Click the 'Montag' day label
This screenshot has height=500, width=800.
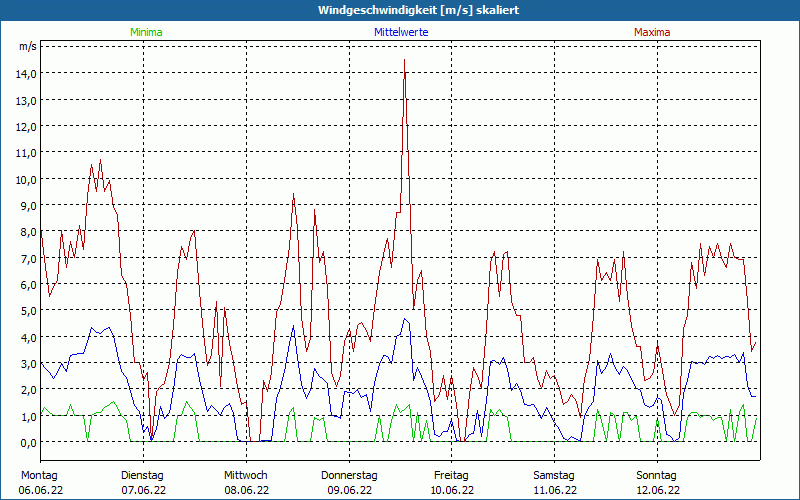(x=39, y=476)
